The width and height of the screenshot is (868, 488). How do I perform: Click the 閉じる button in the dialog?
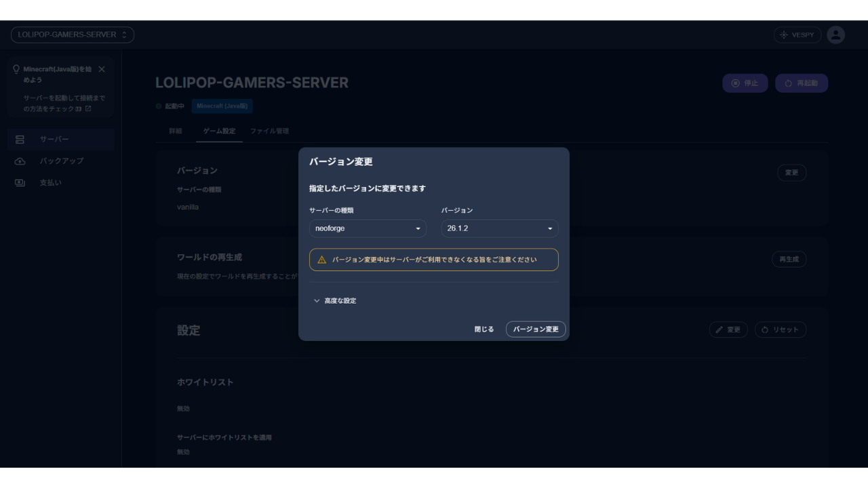[x=484, y=329]
